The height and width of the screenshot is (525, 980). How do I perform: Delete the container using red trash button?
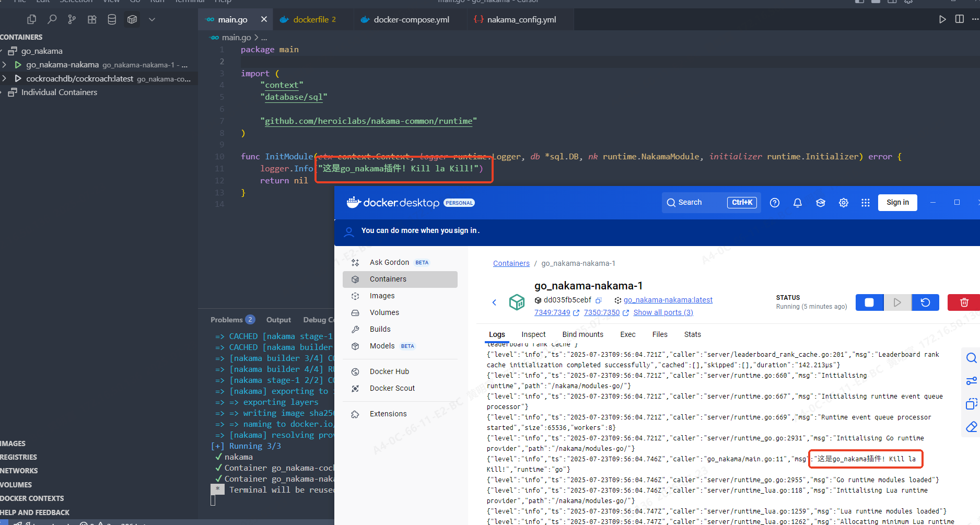(964, 302)
